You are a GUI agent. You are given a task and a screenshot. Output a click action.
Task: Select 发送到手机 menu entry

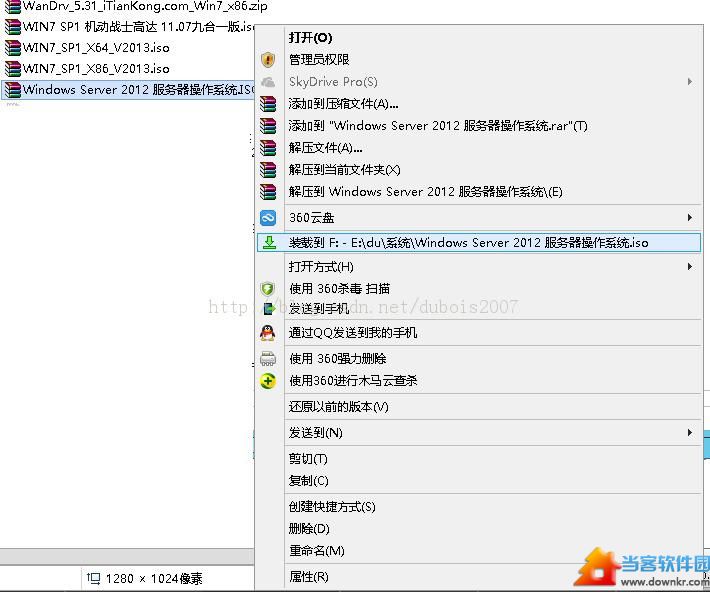479,309
